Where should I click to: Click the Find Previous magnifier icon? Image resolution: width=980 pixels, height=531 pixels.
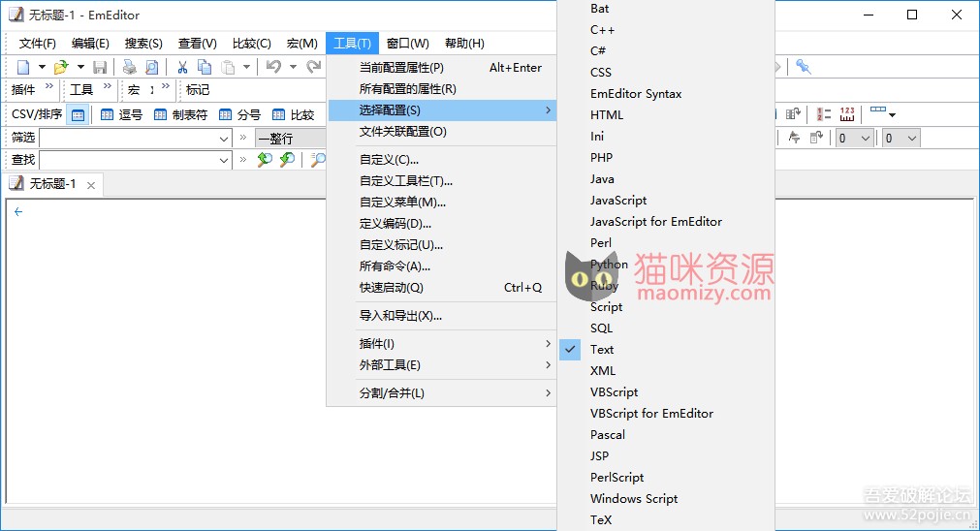coord(265,159)
